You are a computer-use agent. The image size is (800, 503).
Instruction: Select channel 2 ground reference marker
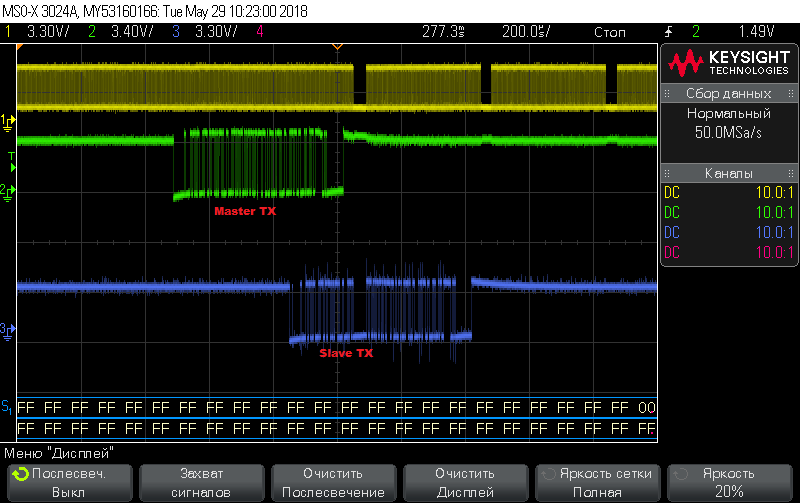[x=8, y=190]
